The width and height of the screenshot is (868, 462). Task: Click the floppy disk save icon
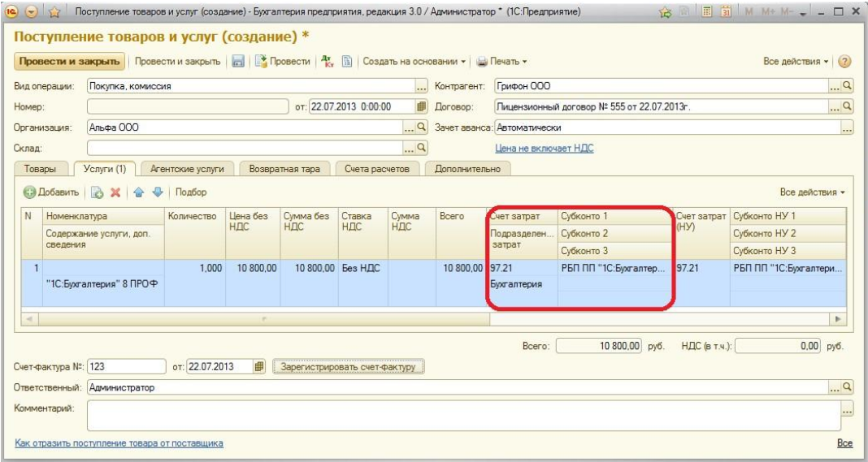coord(239,62)
